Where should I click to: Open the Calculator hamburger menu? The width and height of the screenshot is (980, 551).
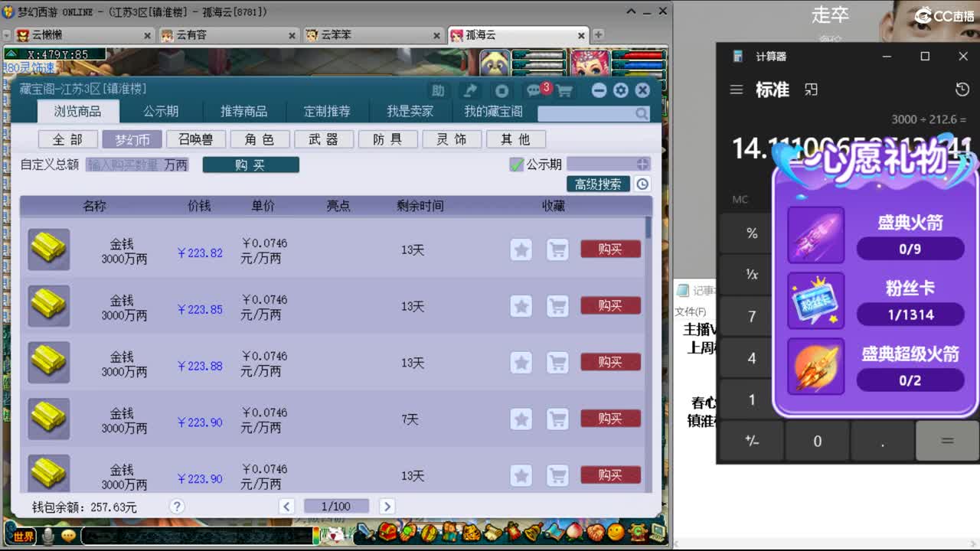[737, 90]
